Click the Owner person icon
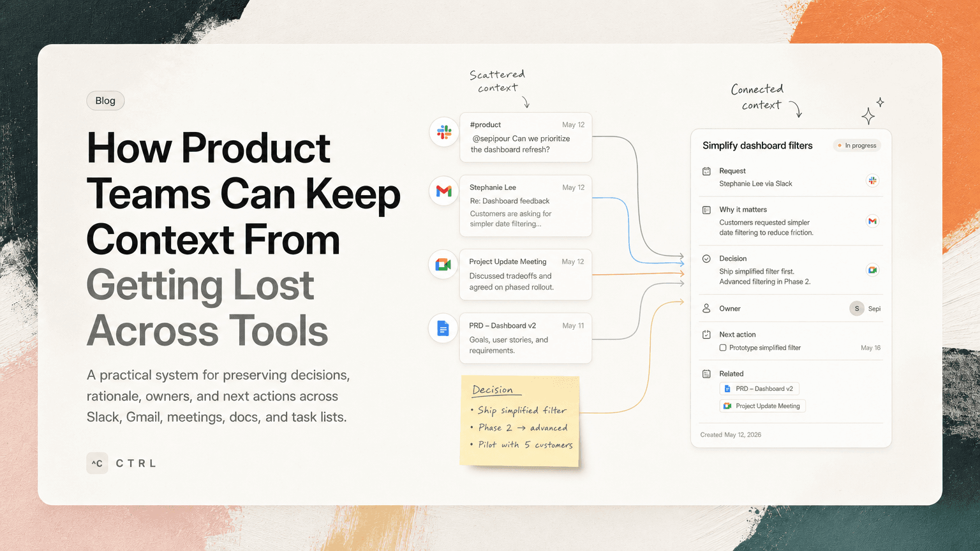Screen dimensions: 980x551 [x=706, y=308]
